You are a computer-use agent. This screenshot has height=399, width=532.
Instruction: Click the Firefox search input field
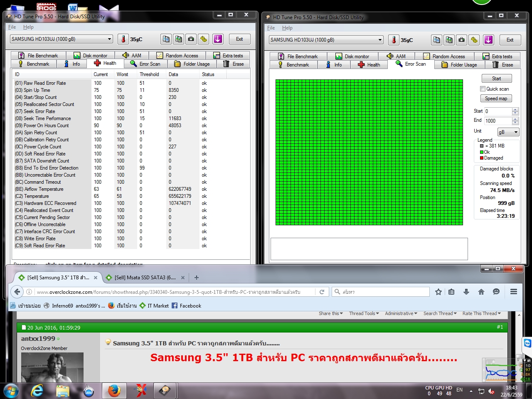point(380,292)
